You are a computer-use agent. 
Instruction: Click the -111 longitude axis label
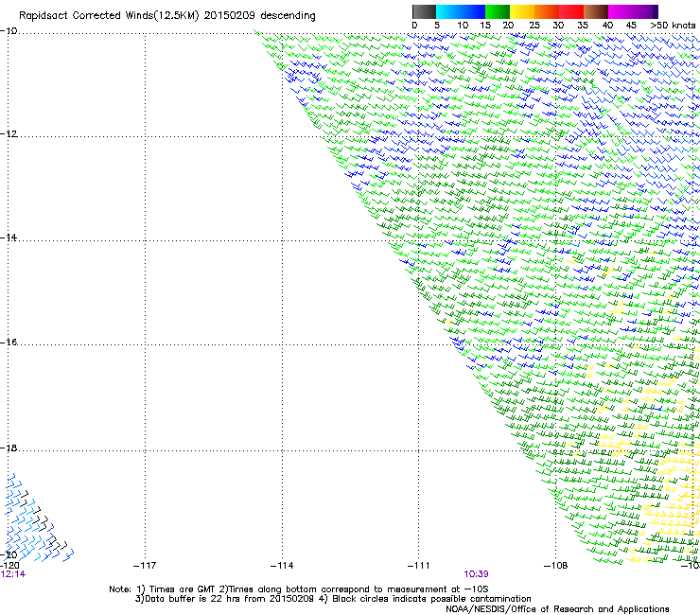(x=418, y=566)
